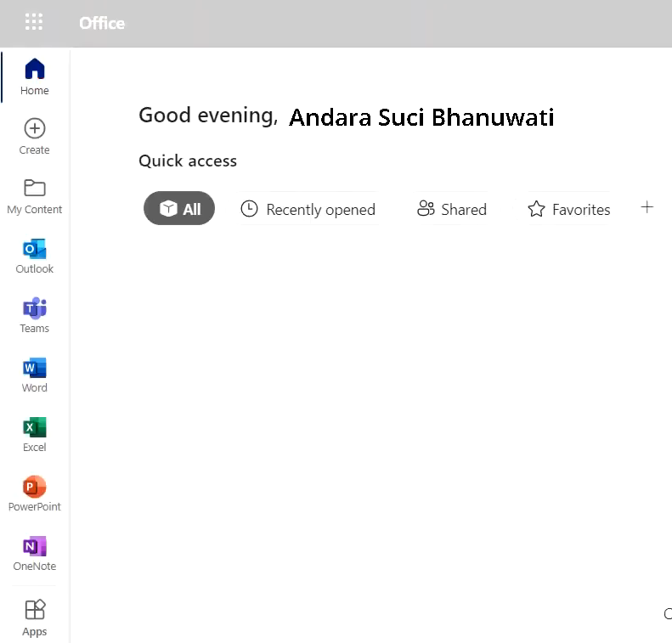Open Word from the sidebar
672x643 pixels.
(x=35, y=375)
